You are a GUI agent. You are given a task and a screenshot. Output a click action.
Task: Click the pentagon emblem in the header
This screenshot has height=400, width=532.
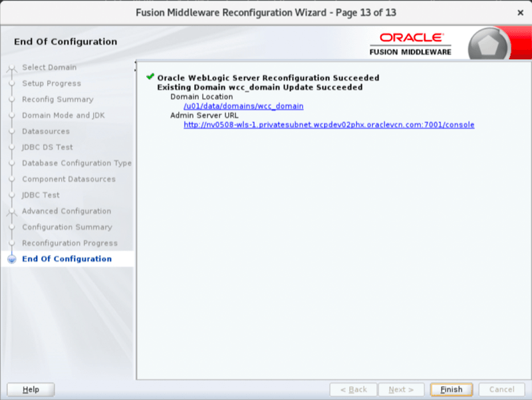[x=489, y=45]
